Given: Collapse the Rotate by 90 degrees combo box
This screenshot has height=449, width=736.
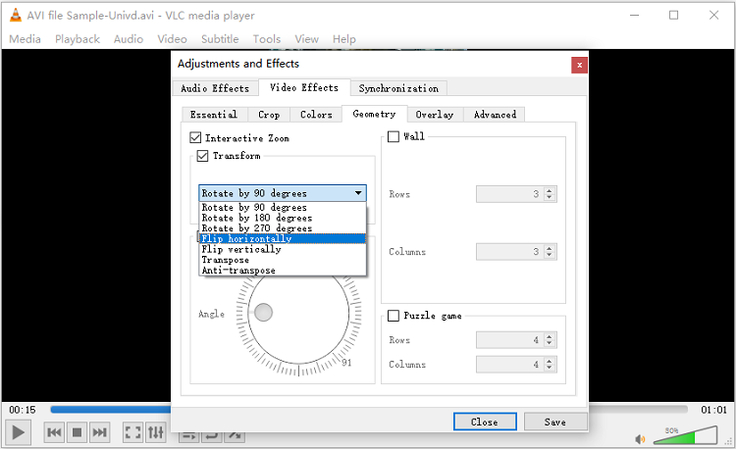Looking at the screenshot, I should [282, 193].
